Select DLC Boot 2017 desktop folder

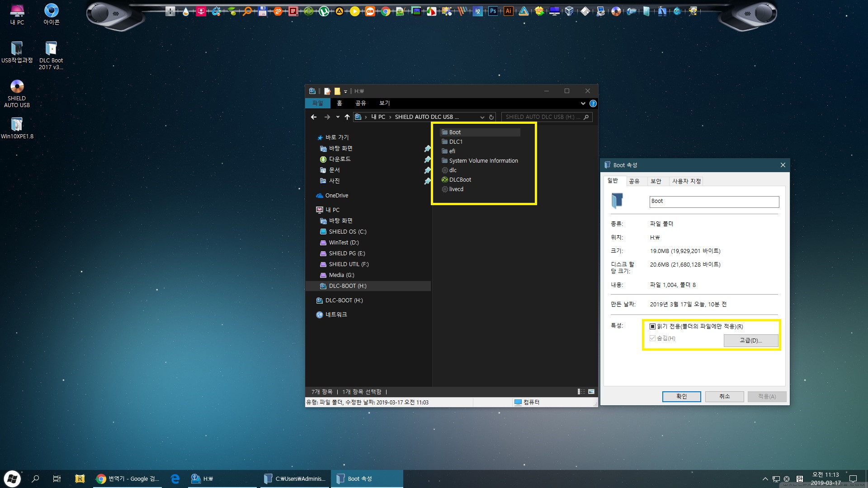coord(51,55)
